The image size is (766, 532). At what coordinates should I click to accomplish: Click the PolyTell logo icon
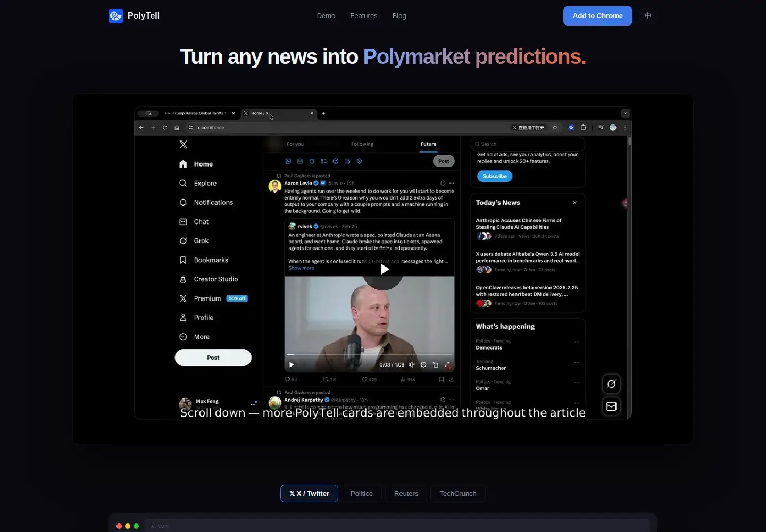(116, 16)
